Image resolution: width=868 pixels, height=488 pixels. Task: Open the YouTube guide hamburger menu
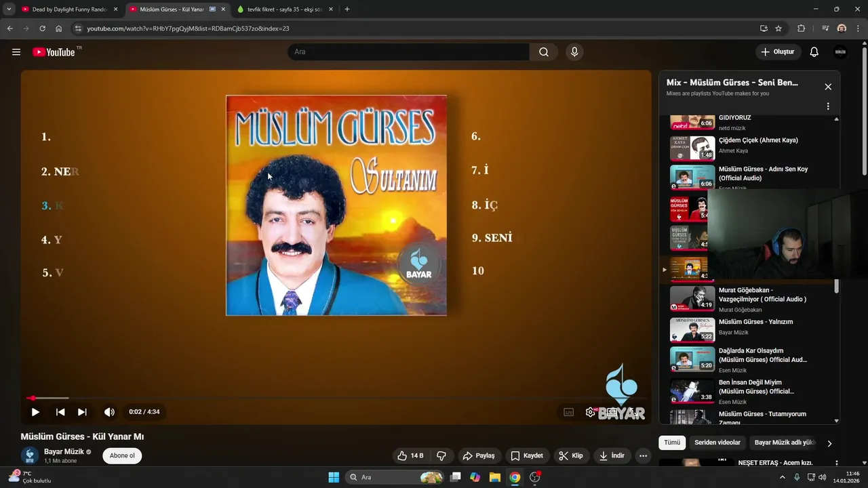pos(16,52)
